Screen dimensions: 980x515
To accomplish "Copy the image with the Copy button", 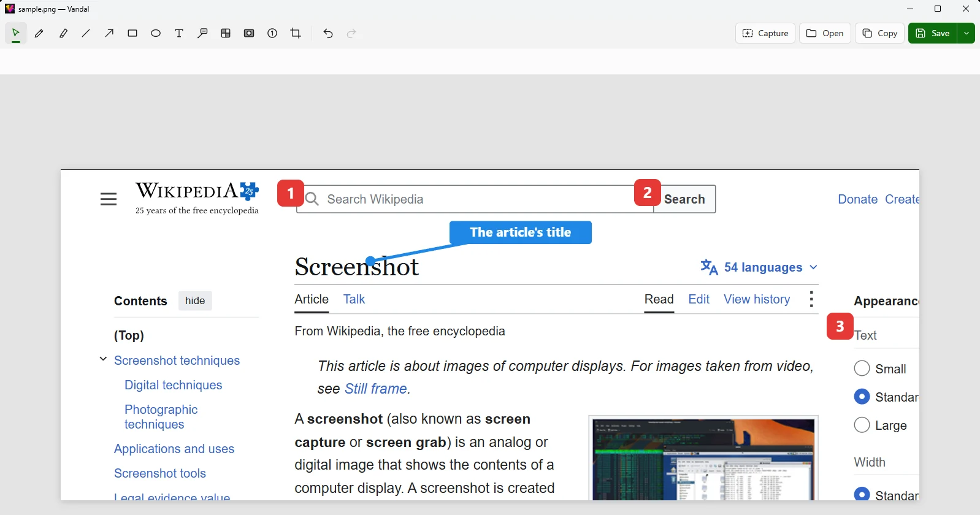I will click(880, 33).
